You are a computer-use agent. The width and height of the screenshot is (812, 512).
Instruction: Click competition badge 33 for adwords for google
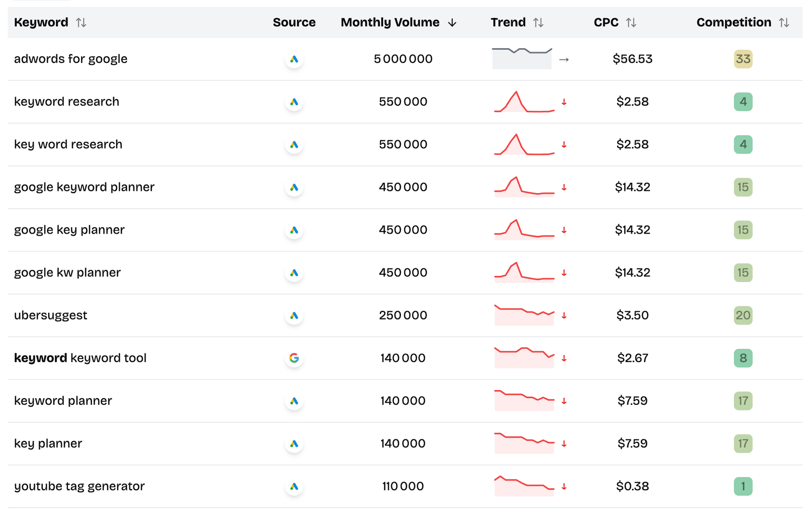coord(743,59)
